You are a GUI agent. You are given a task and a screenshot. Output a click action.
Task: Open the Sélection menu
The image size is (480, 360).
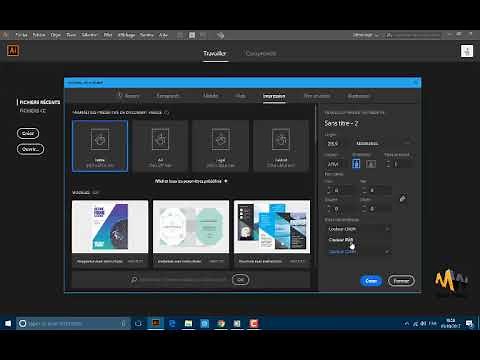(x=89, y=35)
